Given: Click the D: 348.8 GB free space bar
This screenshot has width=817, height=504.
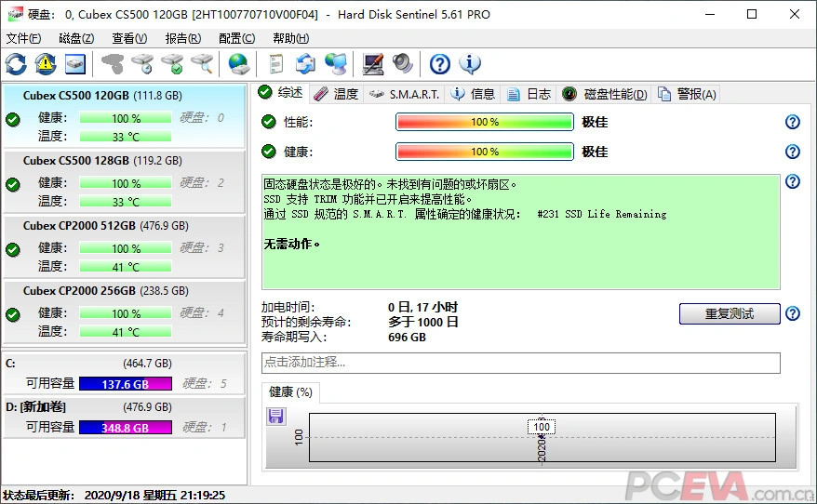Looking at the screenshot, I should pos(126,428).
